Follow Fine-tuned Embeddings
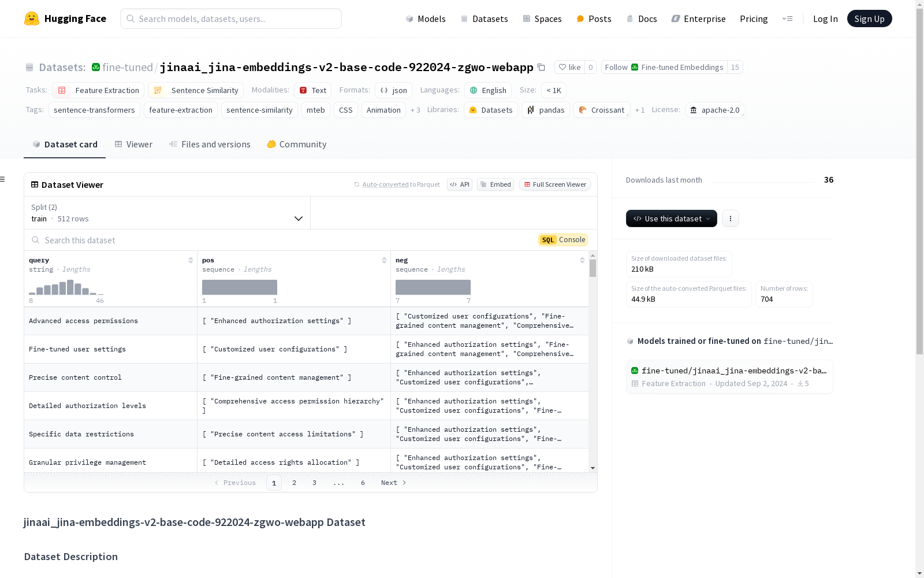 coord(664,67)
